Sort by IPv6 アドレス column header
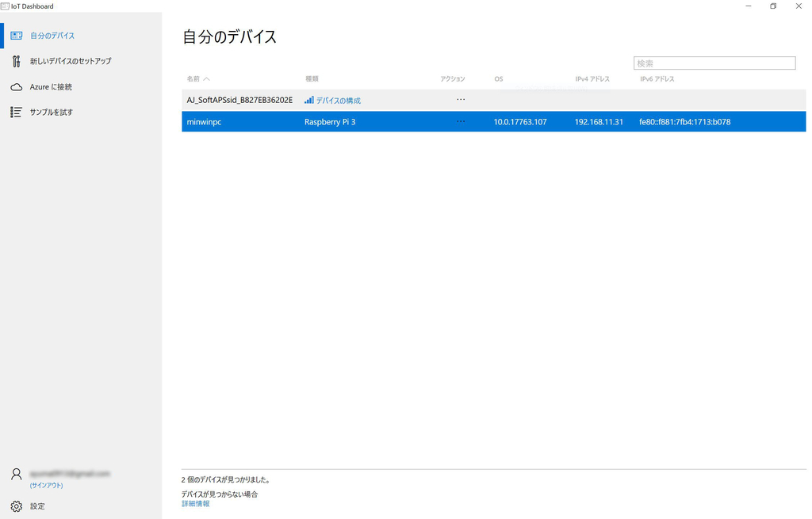Viewport: 812px width, 519px height. [657, 78]
